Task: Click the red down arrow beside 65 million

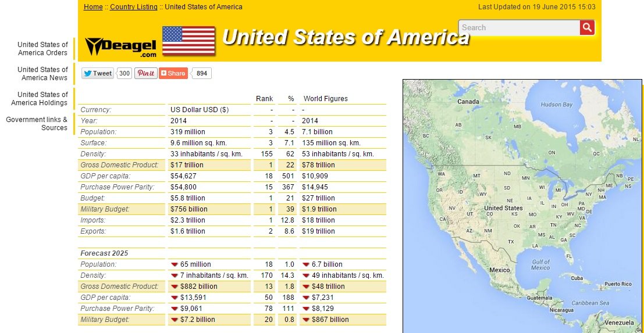Action: click(x=175, y=264)
